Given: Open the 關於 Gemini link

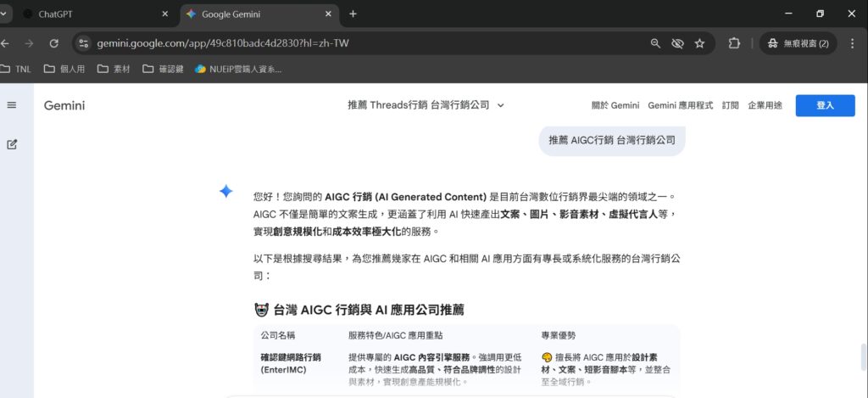Looking at the screenshot, I should tap(615, 105).
